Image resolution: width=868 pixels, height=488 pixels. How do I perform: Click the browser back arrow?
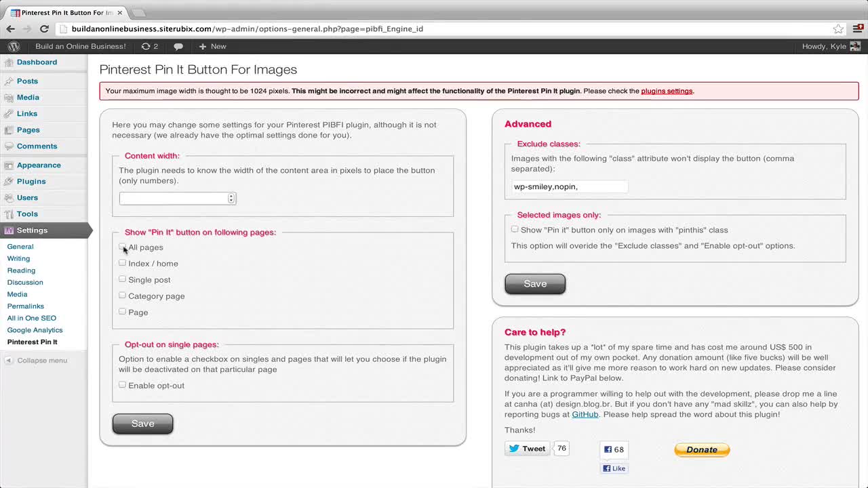[11, 28]
